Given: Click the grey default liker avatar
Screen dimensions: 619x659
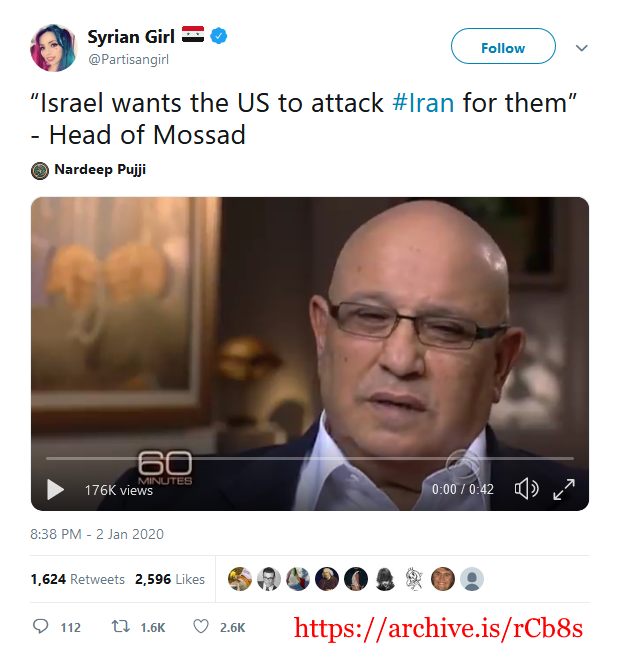Looking at the screenshot, I should click(472, 579).
